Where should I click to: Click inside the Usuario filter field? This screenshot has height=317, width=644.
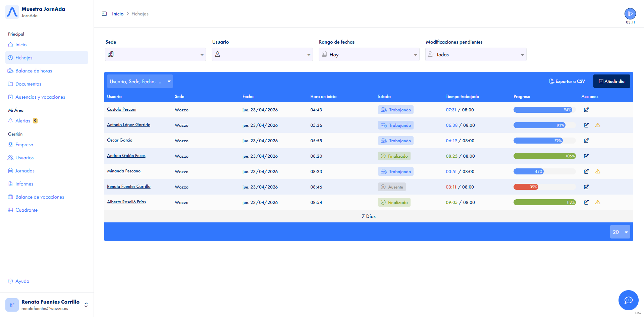(262, 54)
